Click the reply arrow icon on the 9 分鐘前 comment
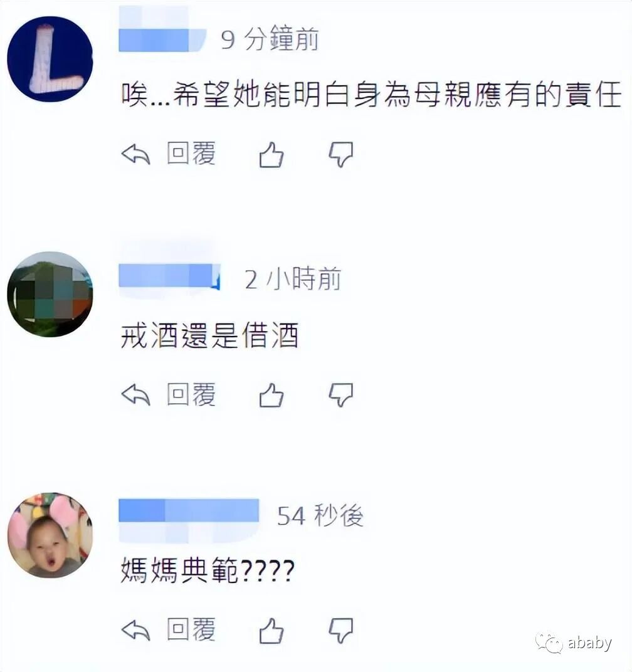Viewport: 632px width, 672px height. click(136, 154)
